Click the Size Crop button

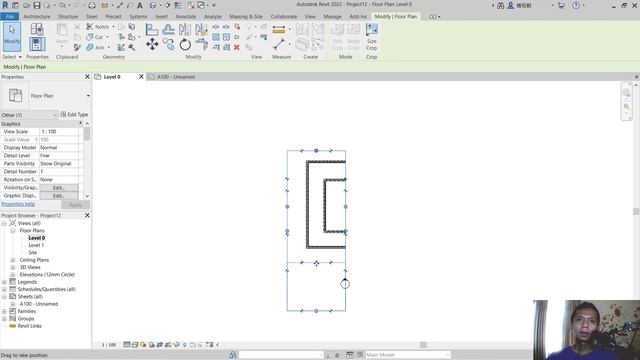coord(371,37)
